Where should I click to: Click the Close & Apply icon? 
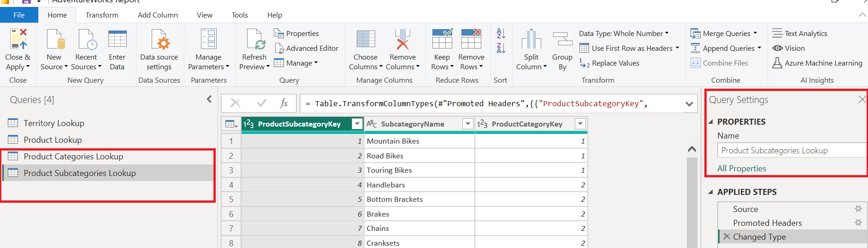click(x=18, y=39)
